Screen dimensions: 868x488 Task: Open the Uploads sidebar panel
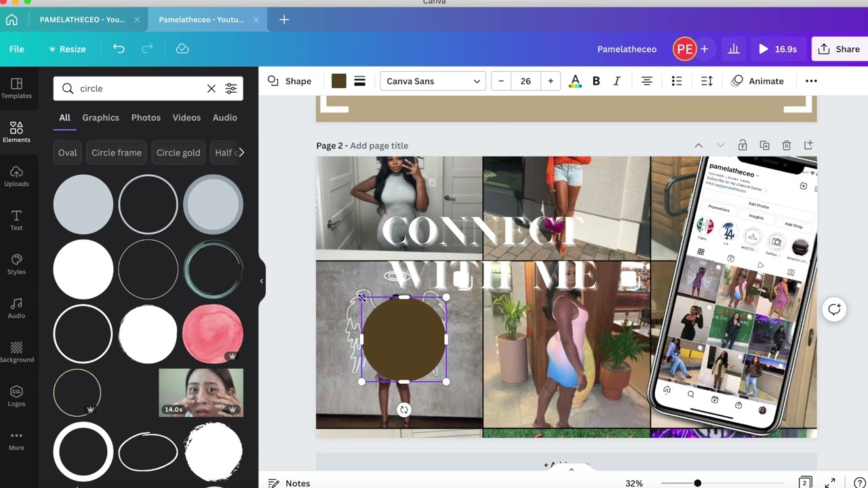click(16, 176)
